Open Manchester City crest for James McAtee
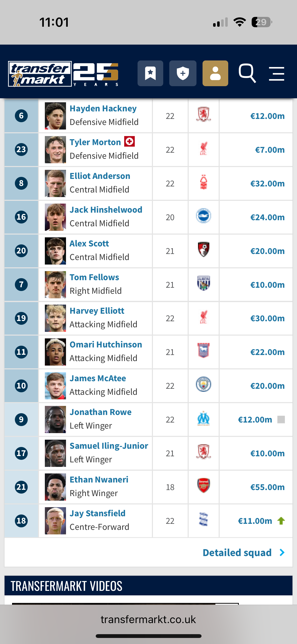 [x=204, y=384]
